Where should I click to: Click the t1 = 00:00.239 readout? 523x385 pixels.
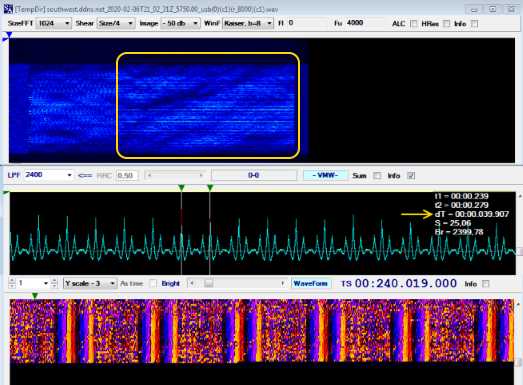click(x=462, y=196)
